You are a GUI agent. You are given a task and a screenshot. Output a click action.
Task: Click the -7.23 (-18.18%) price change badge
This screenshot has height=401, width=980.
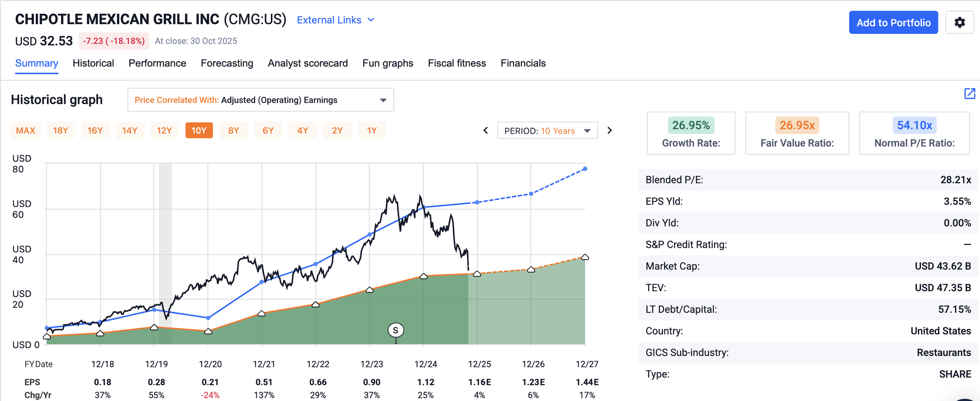pos(114,41)
